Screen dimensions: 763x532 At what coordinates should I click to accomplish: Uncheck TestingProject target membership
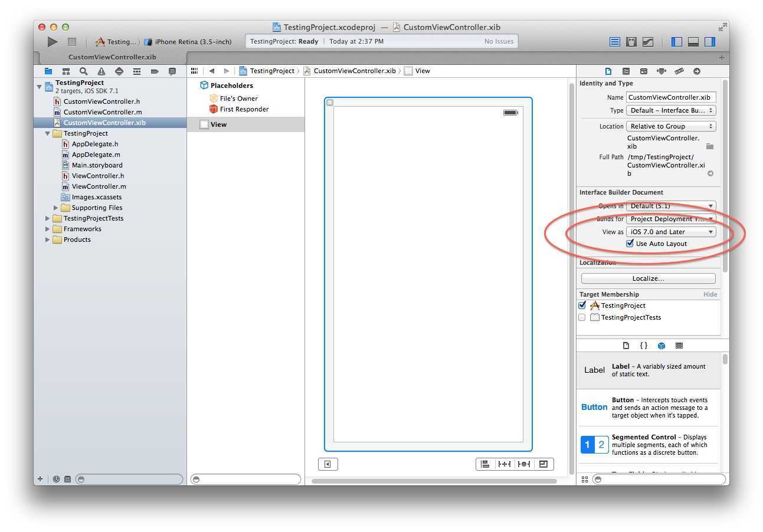click(582, 306)
